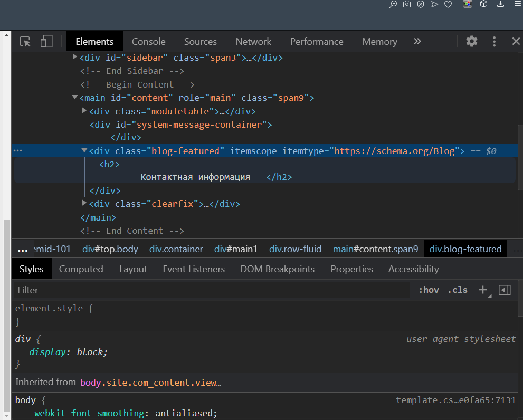Toggle the :hov element state panel
523x420 pixels.
coord(429,290)
